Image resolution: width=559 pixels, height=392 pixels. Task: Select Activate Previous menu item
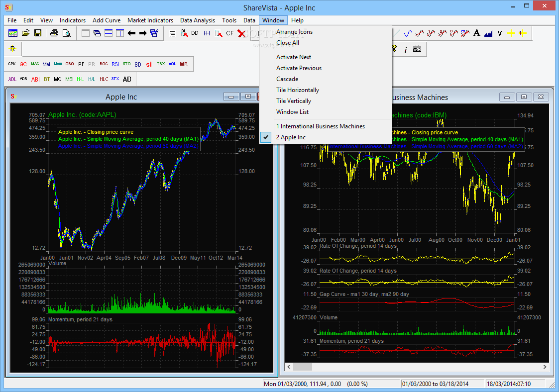click(326, 68)
